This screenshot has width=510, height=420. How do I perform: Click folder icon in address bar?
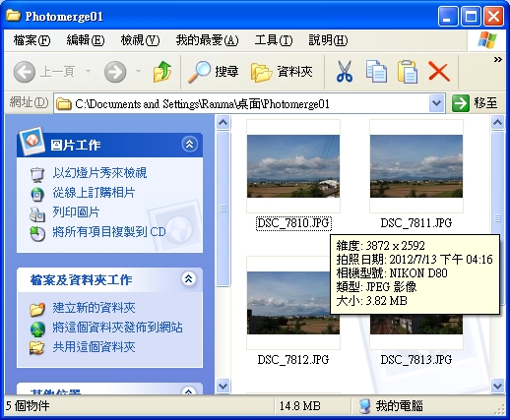[64, 104]
